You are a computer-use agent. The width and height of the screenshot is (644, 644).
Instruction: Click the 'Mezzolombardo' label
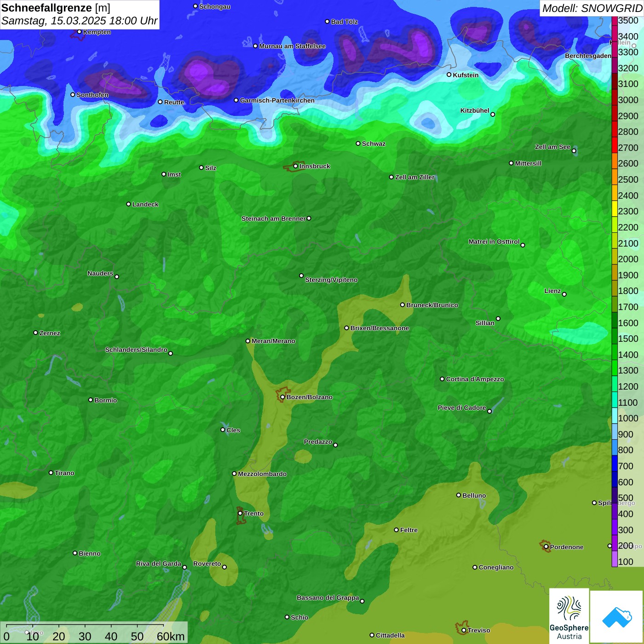tap(262, 474)
